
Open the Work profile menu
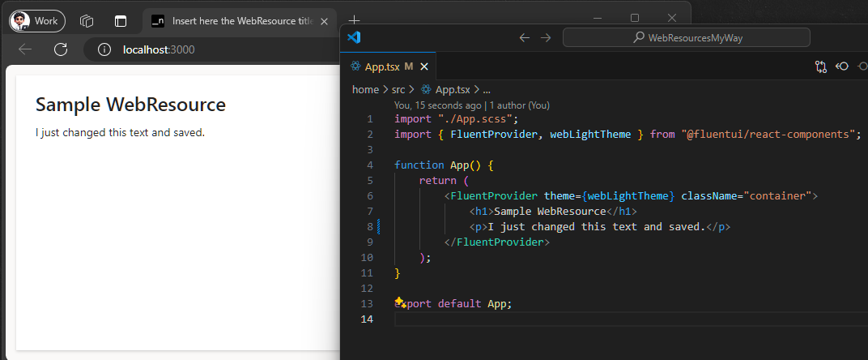pos(36,21)
